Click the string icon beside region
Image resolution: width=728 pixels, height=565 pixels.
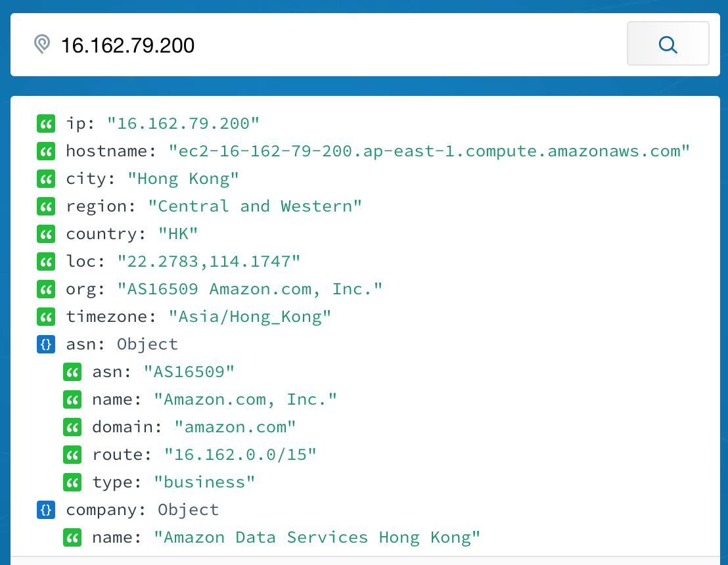(46, 206)
